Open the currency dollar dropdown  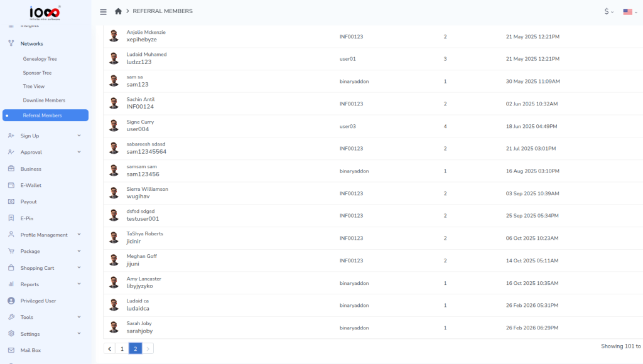coord(608,11)
